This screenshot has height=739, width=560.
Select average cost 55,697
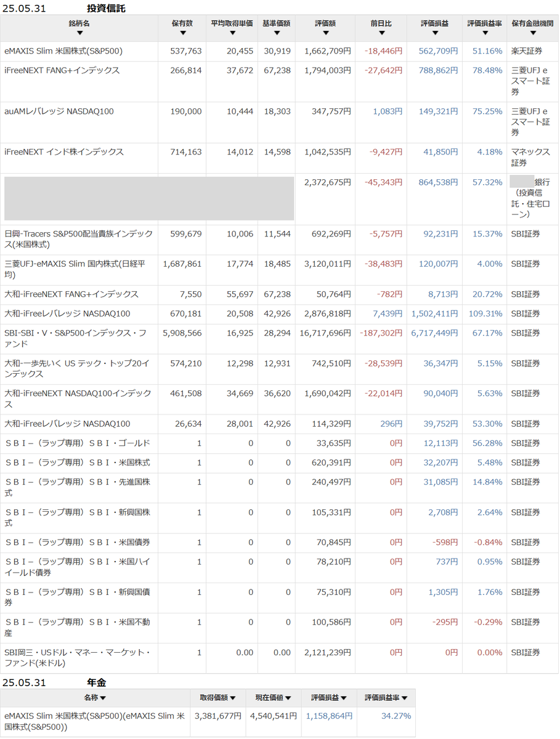coord(240,294)
